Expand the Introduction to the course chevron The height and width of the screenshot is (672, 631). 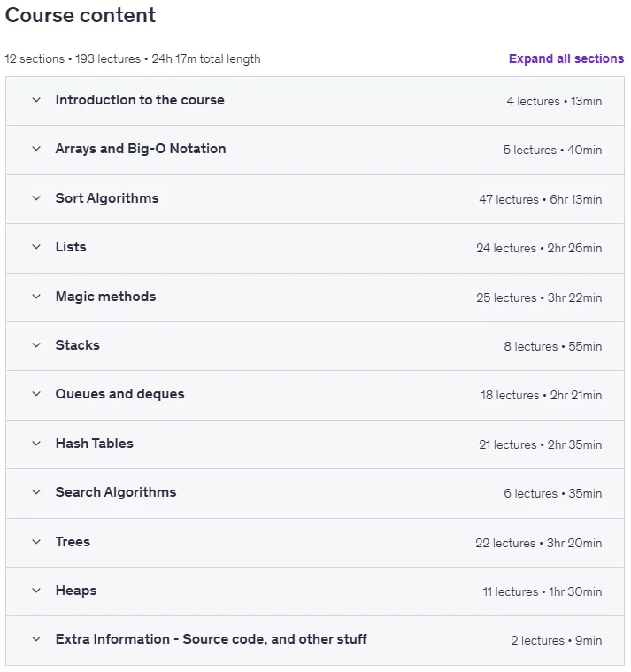36,100
